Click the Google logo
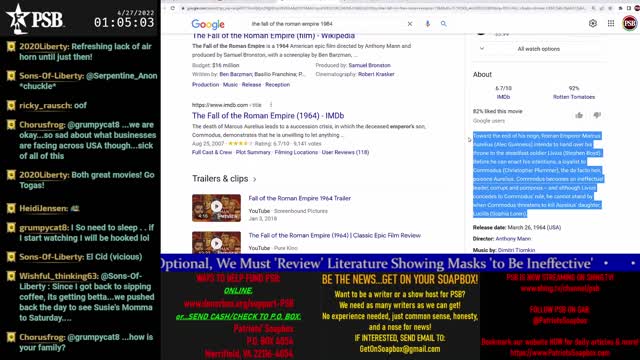Viewport: 640px width, 360px height. [208, 24]
